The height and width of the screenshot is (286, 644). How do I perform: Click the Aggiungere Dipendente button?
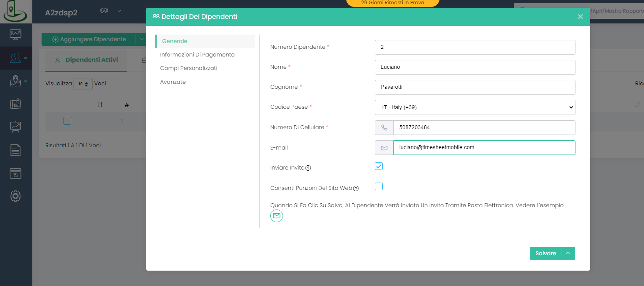coord(89,39)
